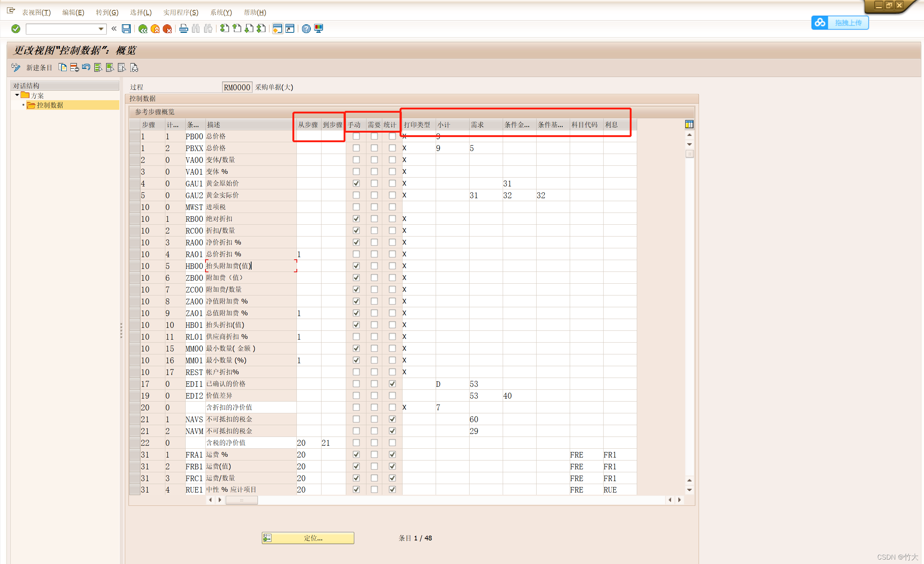Toggle the 需要 checkbox for MWST row
This screenshot has height=564, width=924.
(x=374, y=207)
